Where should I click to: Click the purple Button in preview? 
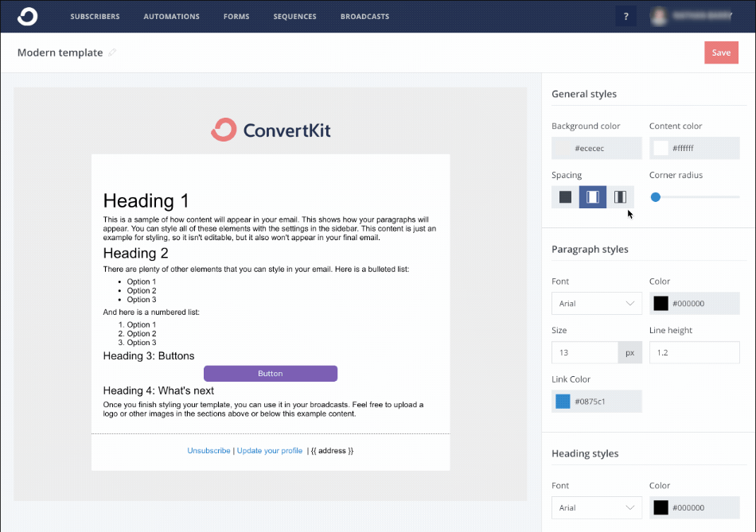(271, 374)
